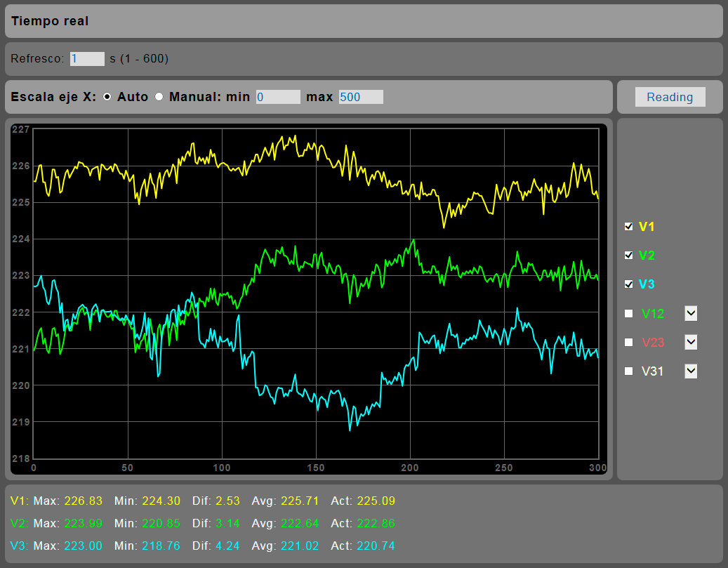Image resolution: width=728 pixels, height=568 pixels.
Task: Enable the V23 series checkbox
Action: tap(628, 343)
